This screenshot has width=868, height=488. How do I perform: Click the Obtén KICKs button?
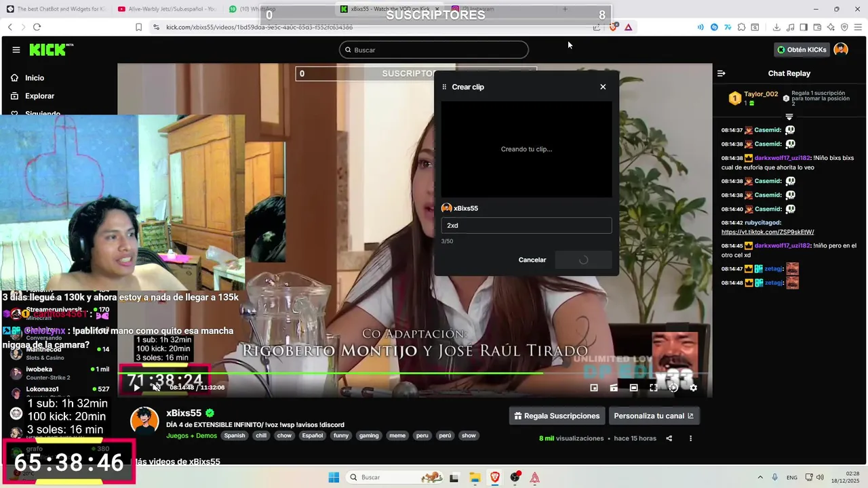[802, 49]
